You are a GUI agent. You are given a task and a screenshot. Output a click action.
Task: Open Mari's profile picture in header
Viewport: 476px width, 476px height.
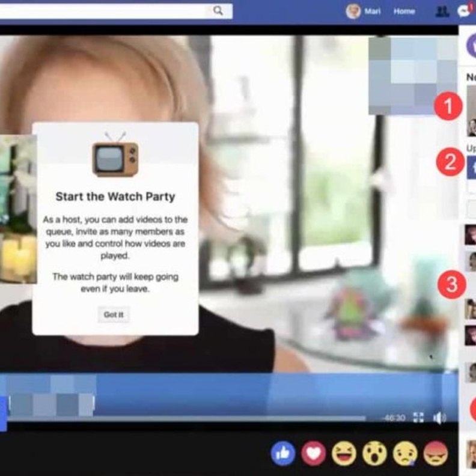[x=353, y=11]
